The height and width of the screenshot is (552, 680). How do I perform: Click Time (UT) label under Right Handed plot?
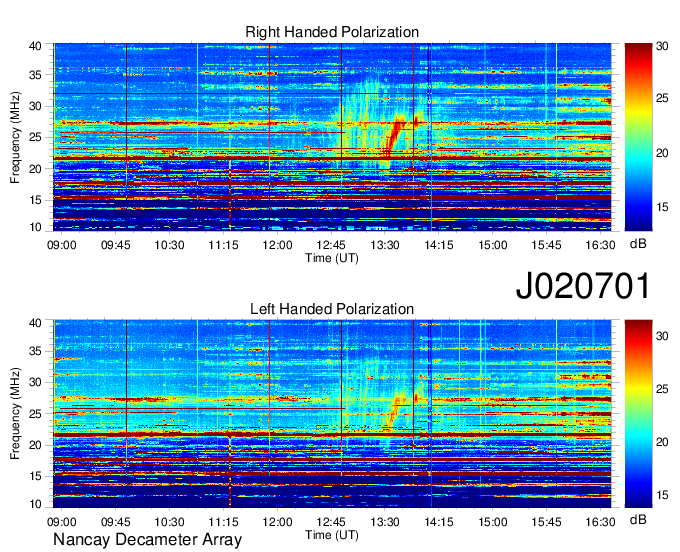tap(332, 258)
